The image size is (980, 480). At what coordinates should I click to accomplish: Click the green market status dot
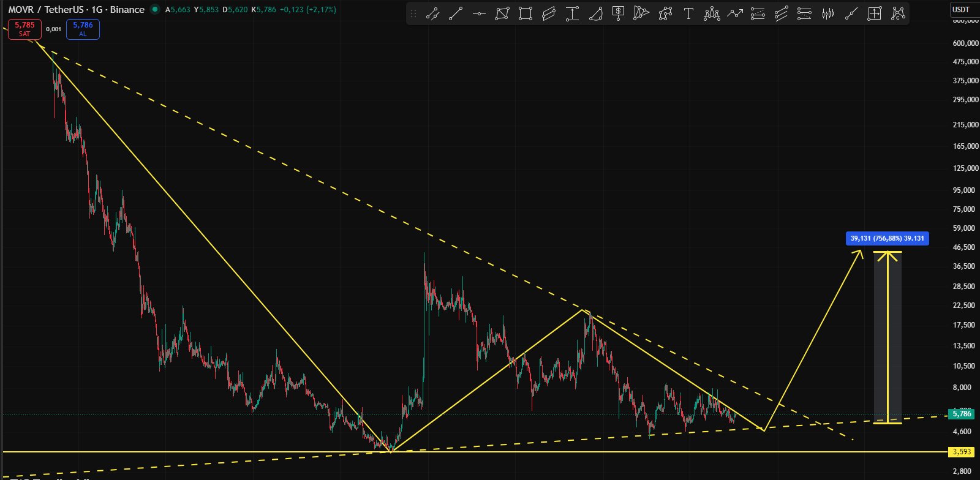point(154,10)
